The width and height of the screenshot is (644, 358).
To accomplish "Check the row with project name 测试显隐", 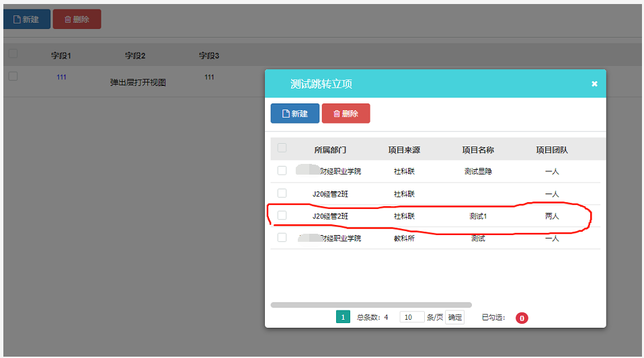I will coord(282,171).
